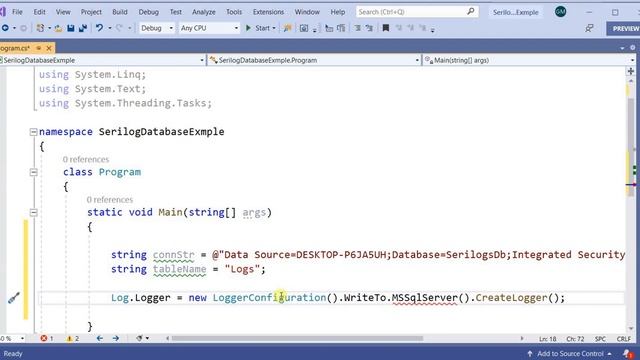Click Add to Source Control

[x=569, y=353]
